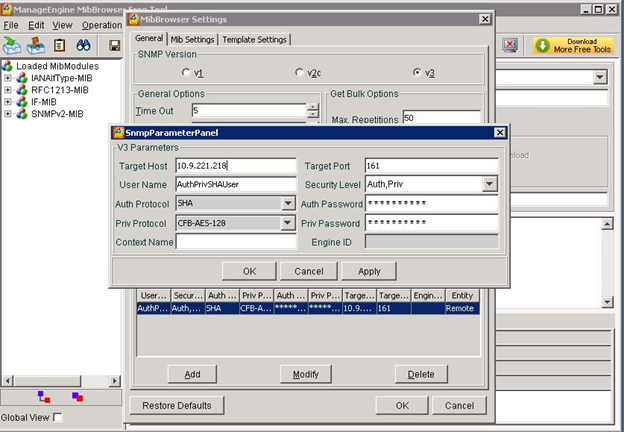Screen dimensions: 624x432
Task: Open the File menu
Action: 11,25
